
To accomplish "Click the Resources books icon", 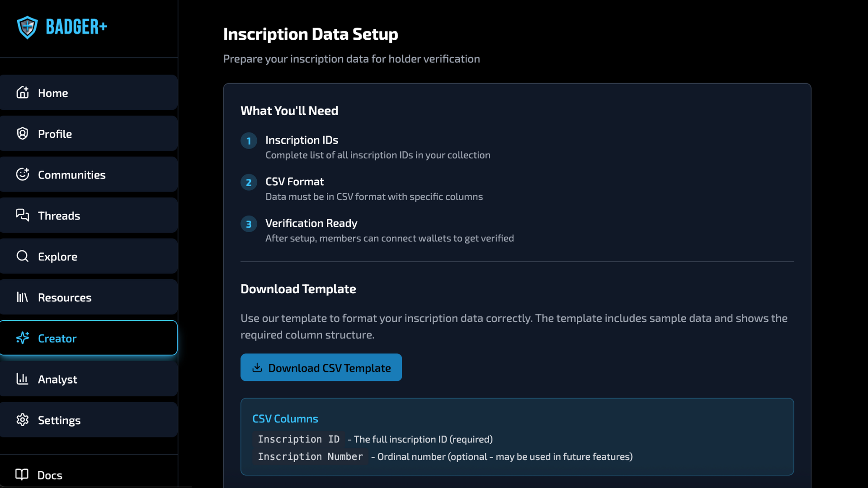I will coord(23,297).
